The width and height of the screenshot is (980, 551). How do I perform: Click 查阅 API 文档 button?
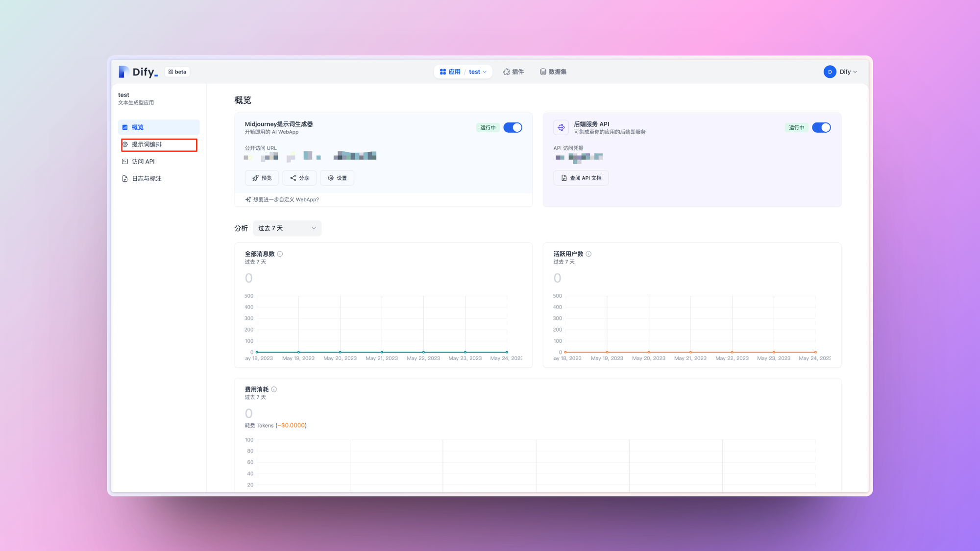[581, 178]
